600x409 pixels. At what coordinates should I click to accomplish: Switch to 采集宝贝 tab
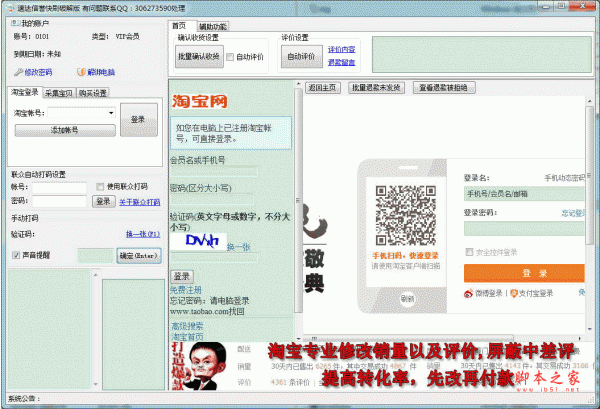[x=59, y=93]
